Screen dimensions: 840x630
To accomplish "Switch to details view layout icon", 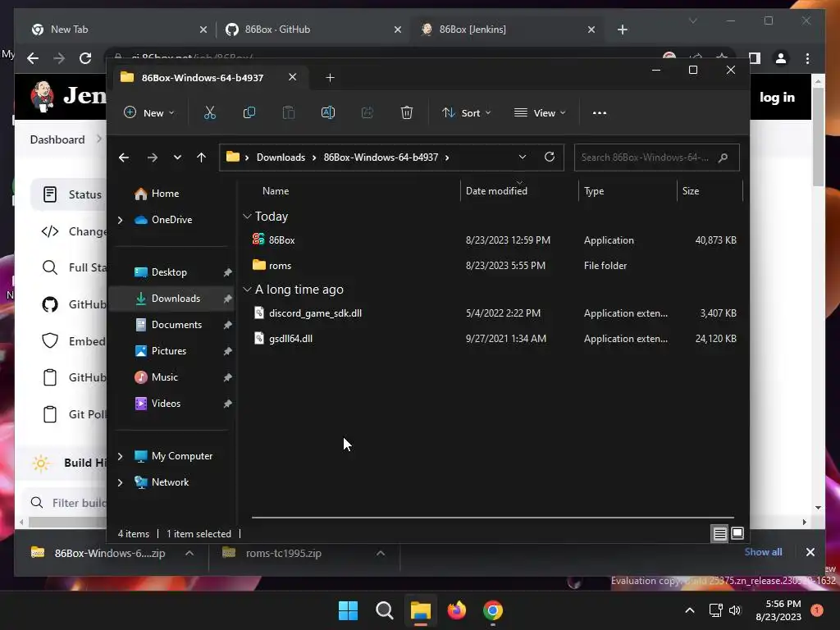I will click(x=719, y=533).
